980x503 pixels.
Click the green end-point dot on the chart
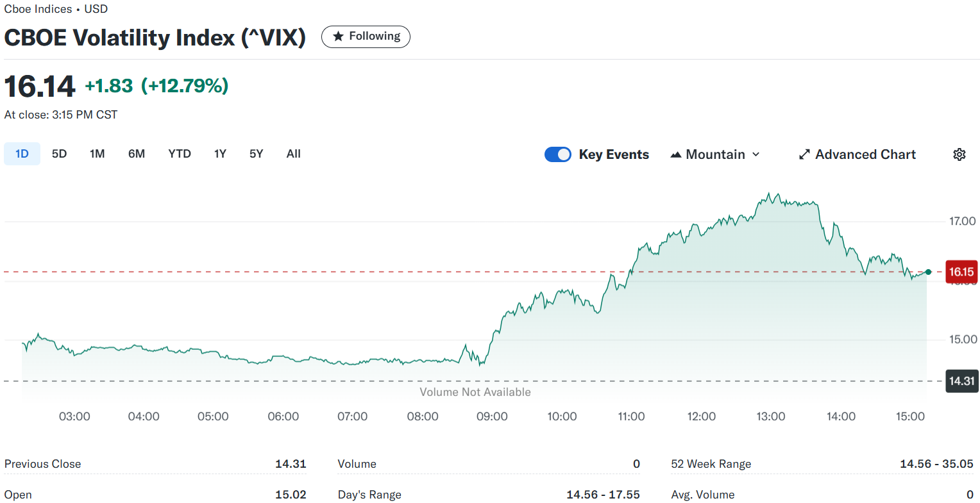(x=928, y=272)
